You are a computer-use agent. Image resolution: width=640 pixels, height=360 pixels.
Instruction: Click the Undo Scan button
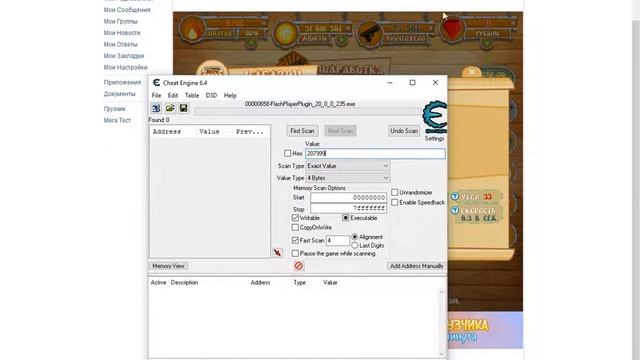point(404,131)
